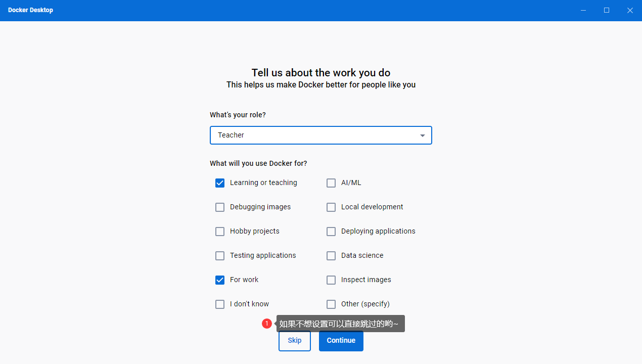The height and width of the screenshot is (364, 642).
Task: Expand the role dropdown arrow
Action: [423, 135]
